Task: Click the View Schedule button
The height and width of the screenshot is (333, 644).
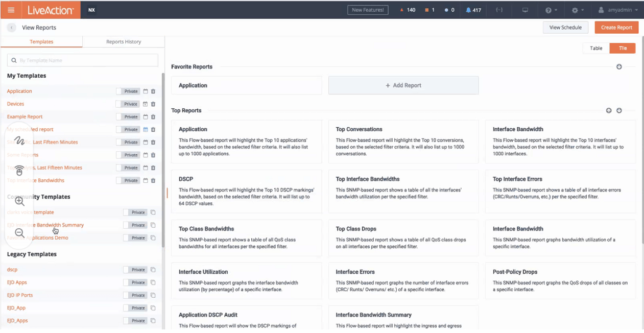Action: pyautogui.click(x=565, y=28)
